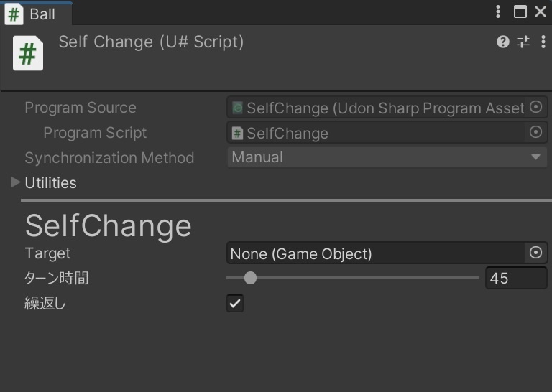
Task: Open object picker for Program Source
Action: (x=535, y=107)
